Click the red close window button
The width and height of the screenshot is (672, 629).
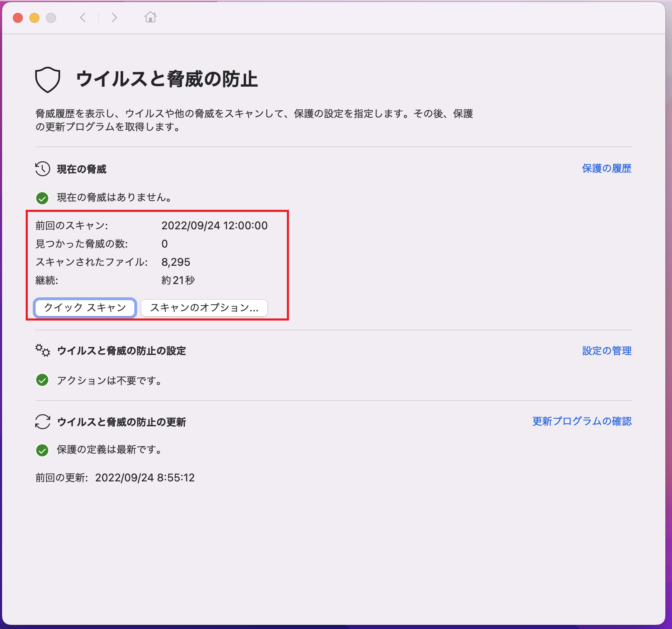(x=18, y=18)
